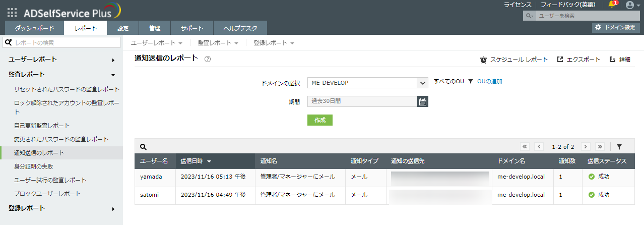Click the gear icon in ドメイン設定
Viewport: 644px width, 225px height.
tap(598, 27)
